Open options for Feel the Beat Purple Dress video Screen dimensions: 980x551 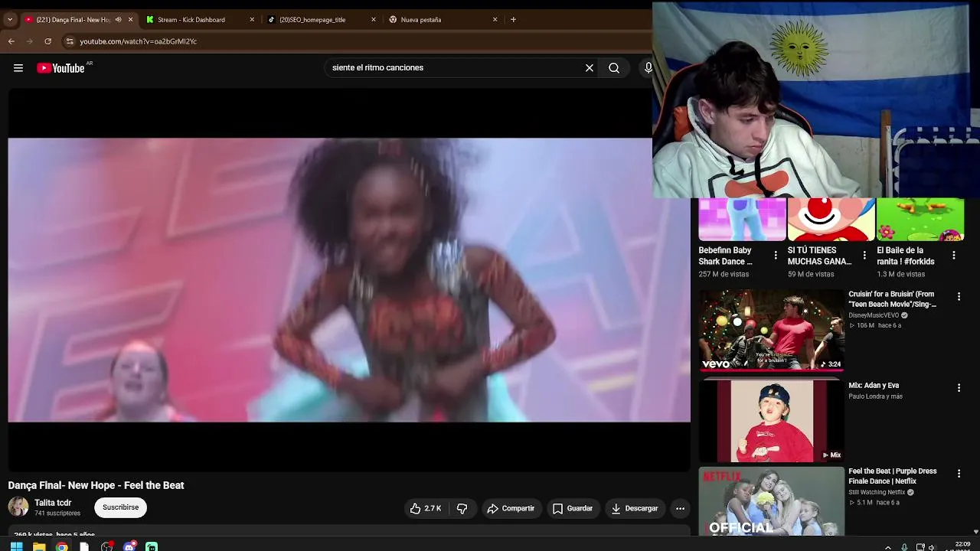coord(959,474)
